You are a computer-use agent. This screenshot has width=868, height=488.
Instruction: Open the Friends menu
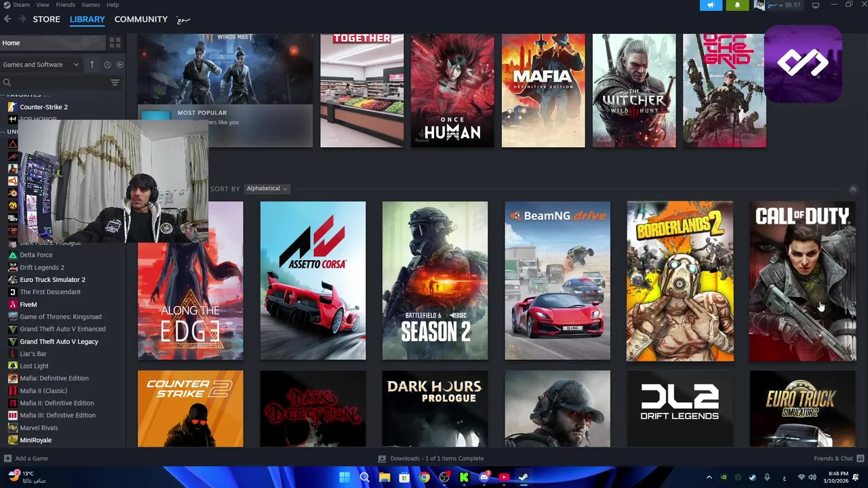[65, 5]
